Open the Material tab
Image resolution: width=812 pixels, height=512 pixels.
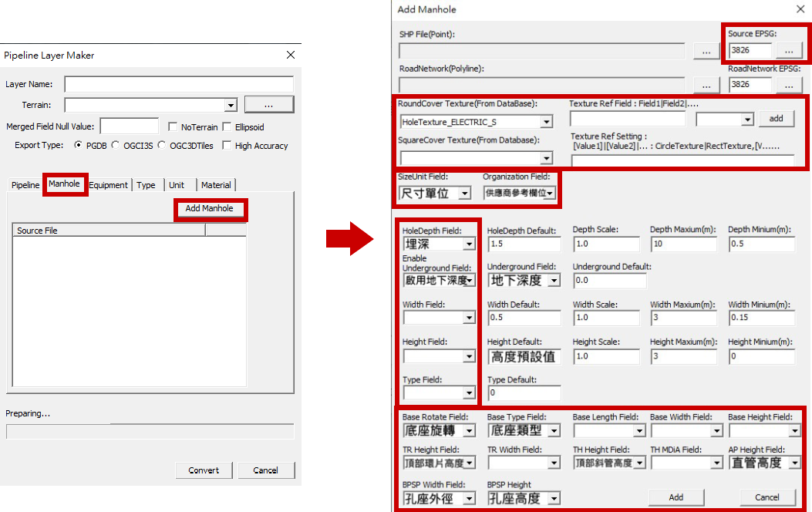tap(216, 185)
